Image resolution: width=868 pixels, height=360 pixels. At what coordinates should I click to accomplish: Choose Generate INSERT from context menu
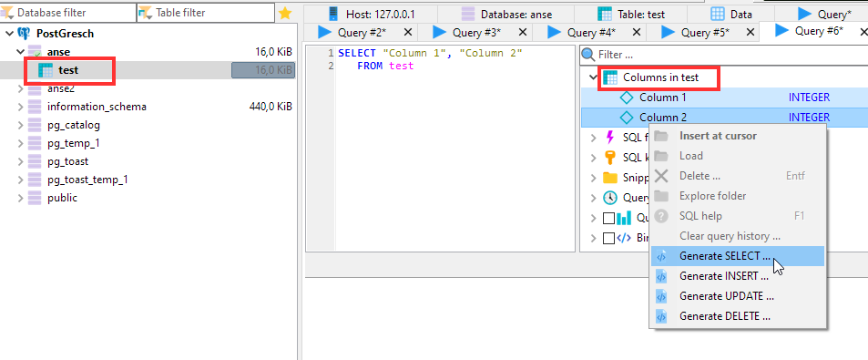coord(738,276)
